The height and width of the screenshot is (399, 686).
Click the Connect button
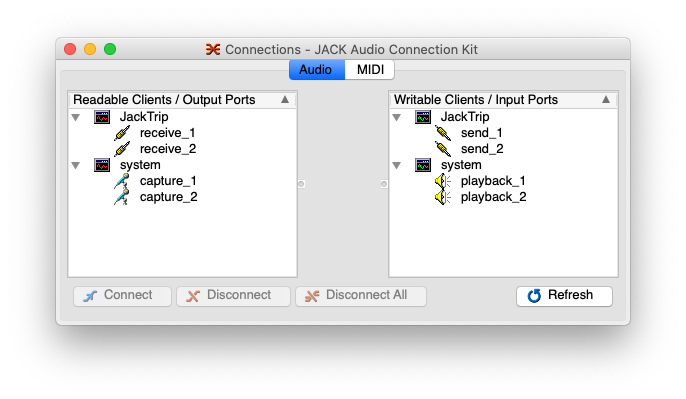point(122,296)
